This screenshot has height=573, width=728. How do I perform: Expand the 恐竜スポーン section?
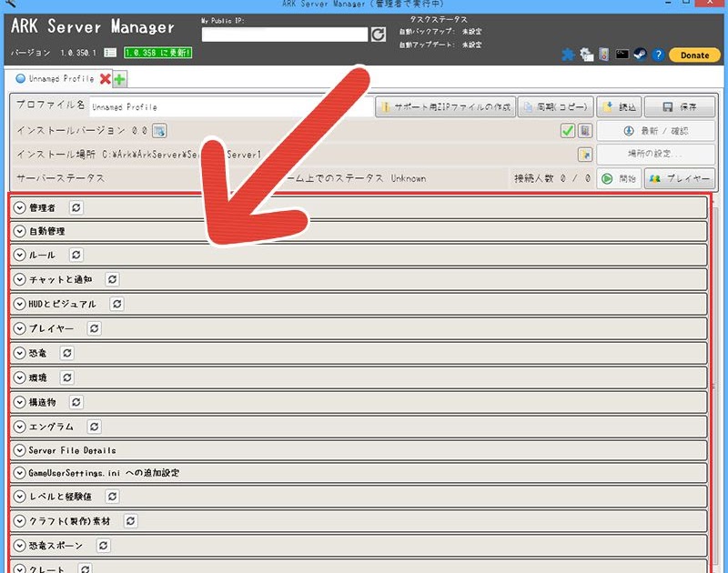coord(19,545)
